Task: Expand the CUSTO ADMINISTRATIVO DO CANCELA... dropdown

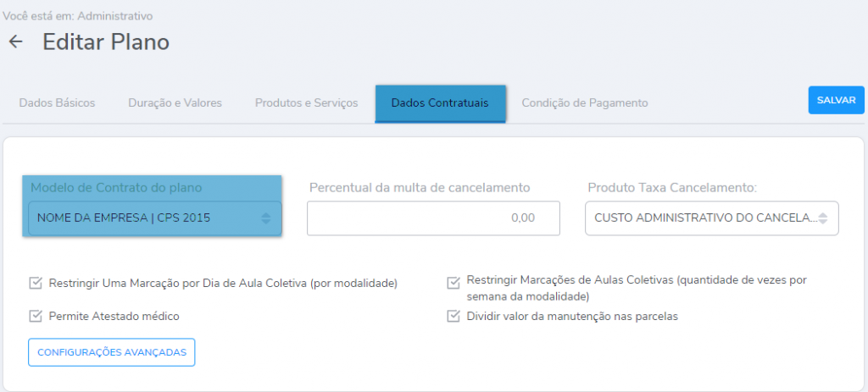Action: (704, 218)
